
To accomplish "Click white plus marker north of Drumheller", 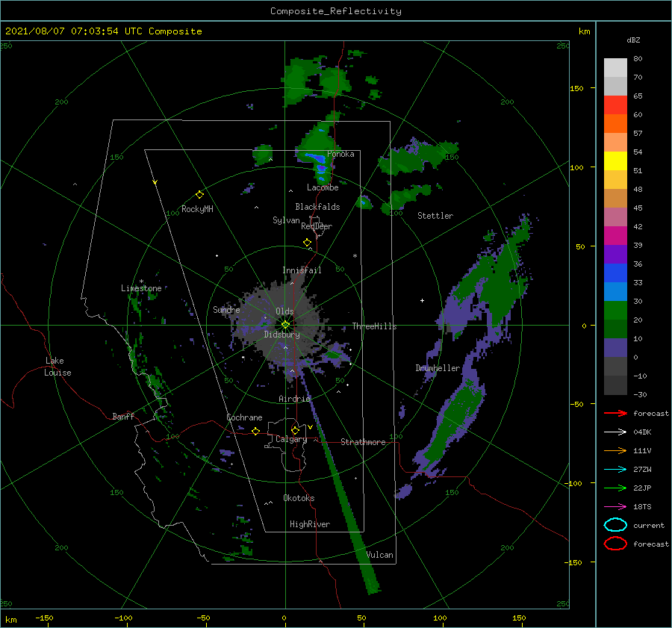I will (x=422, y=300).
